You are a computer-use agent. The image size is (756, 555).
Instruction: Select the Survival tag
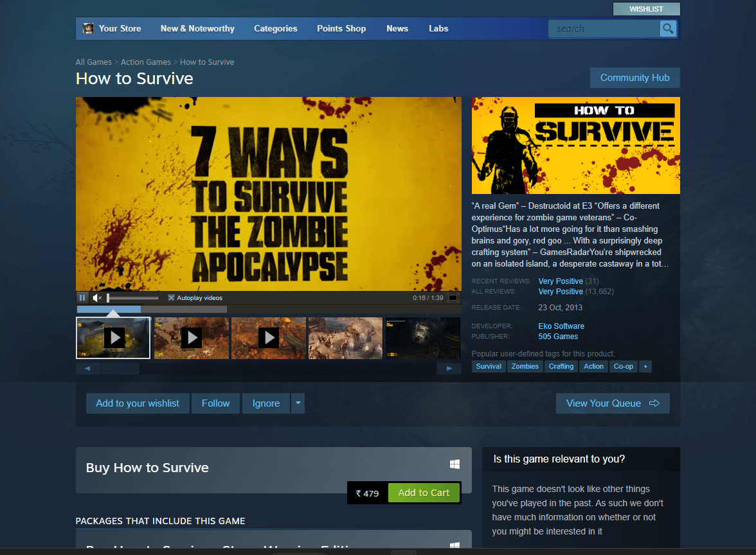tap(489, 367)
